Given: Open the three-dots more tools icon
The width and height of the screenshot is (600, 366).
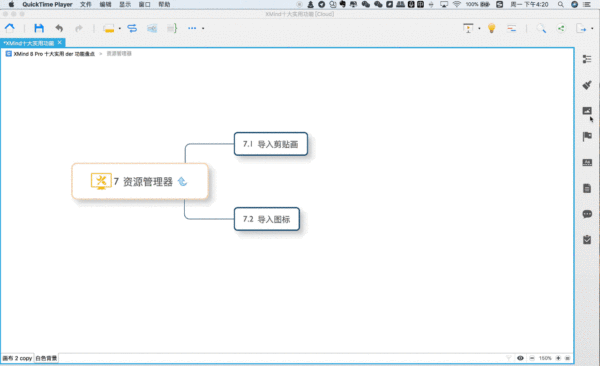Looking at the screenshot, I should pos(192,28).
